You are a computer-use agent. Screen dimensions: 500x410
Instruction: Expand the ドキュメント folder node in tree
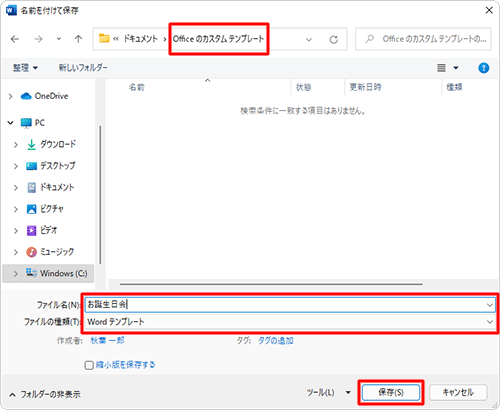pyautogui.click(x=16, y=188)
